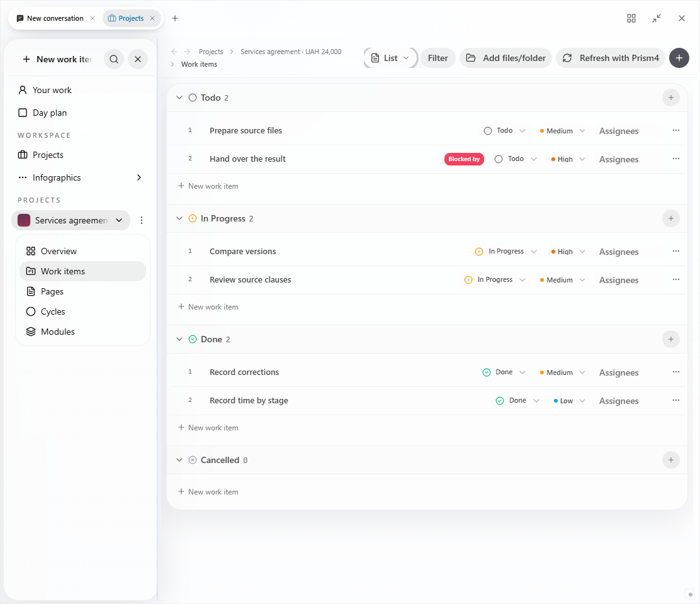Viewport: 700px width, 604px height.
Task: Add New work item under In Progress
Action: [208, 307]
